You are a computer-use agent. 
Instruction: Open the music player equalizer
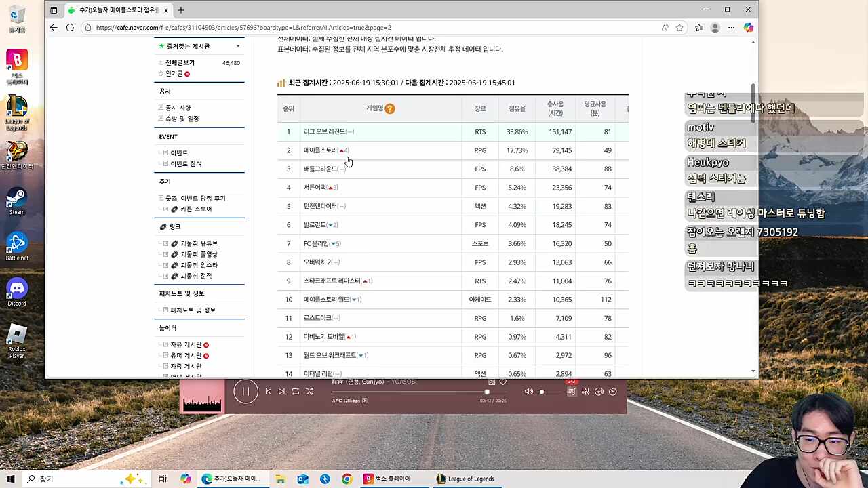tap(586, 391)
